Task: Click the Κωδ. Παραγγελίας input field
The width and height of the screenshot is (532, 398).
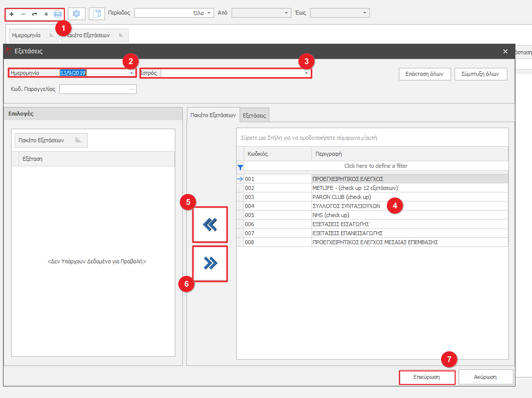Action: pyautogui.click(x=94, y=89)
